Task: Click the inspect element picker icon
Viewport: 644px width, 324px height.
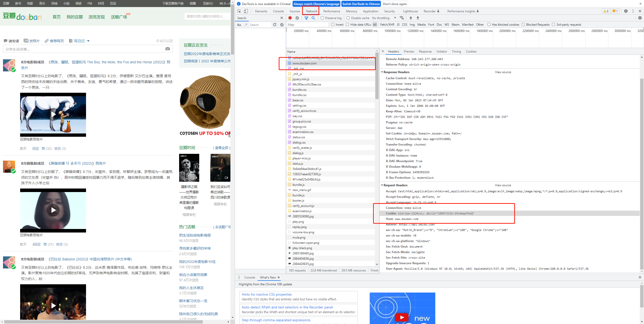Action: 239,11
